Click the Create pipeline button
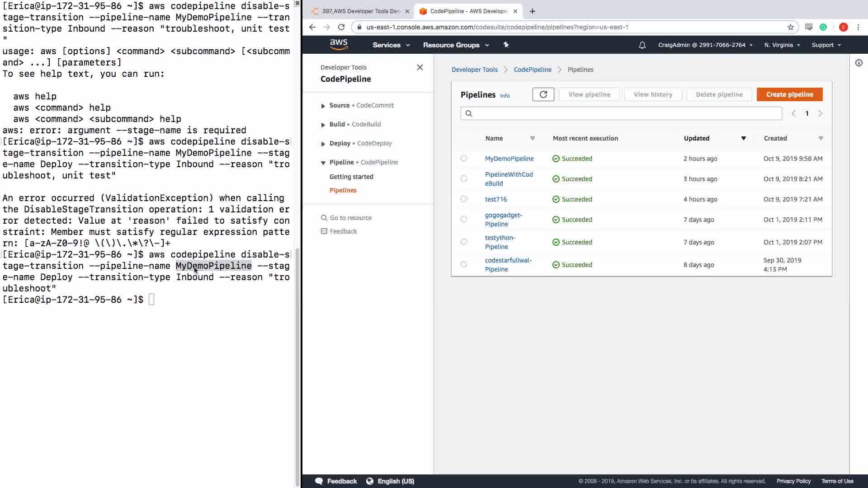 tap(789, 94)
